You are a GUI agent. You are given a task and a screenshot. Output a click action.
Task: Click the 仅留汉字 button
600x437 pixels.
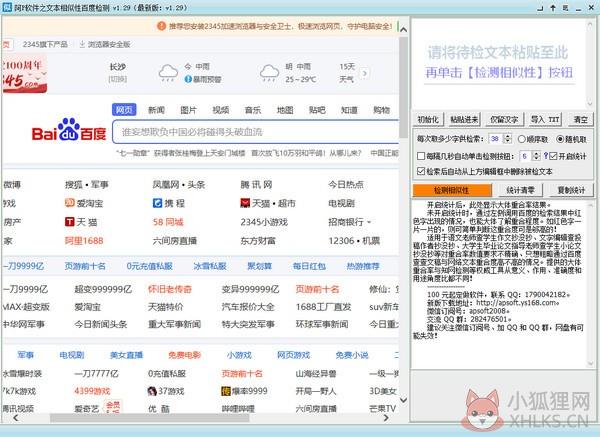(504, 119)
